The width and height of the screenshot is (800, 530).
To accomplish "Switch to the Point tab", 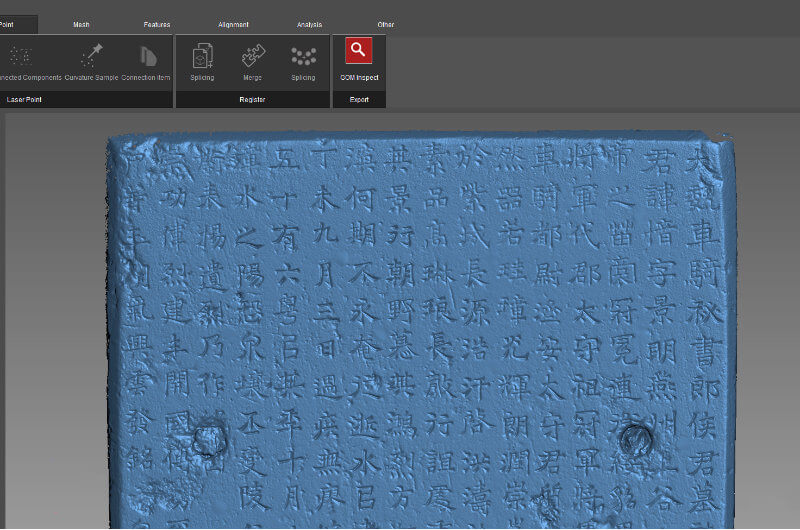I will pyautogui.click(x=18, y=24).
